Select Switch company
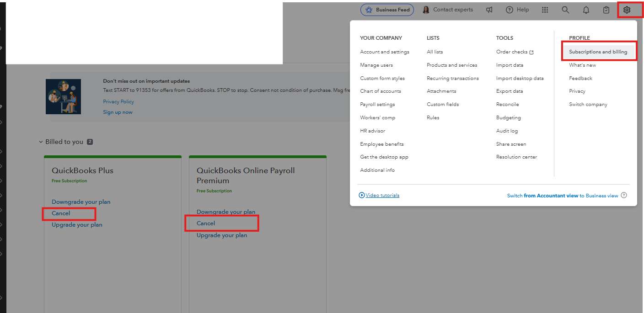Viewport: 644px width, 313px height. tap(588, 104)
